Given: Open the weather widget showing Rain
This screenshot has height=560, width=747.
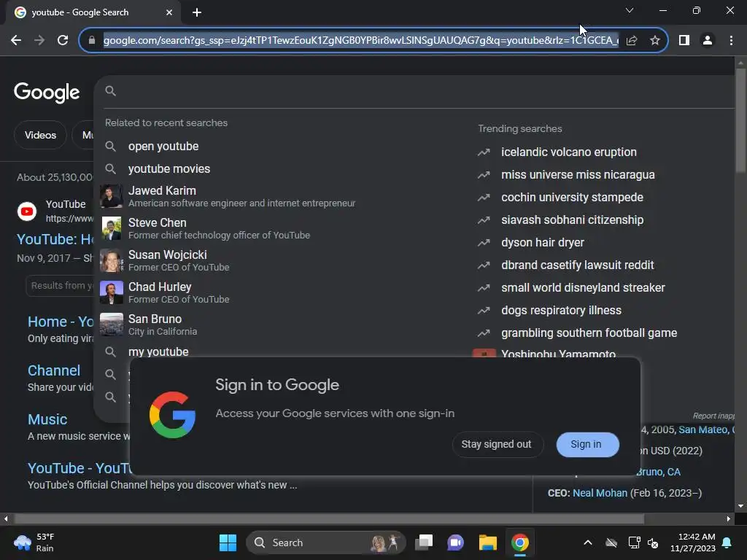Looking at the screenshot, I should click(x=34, y=542).
